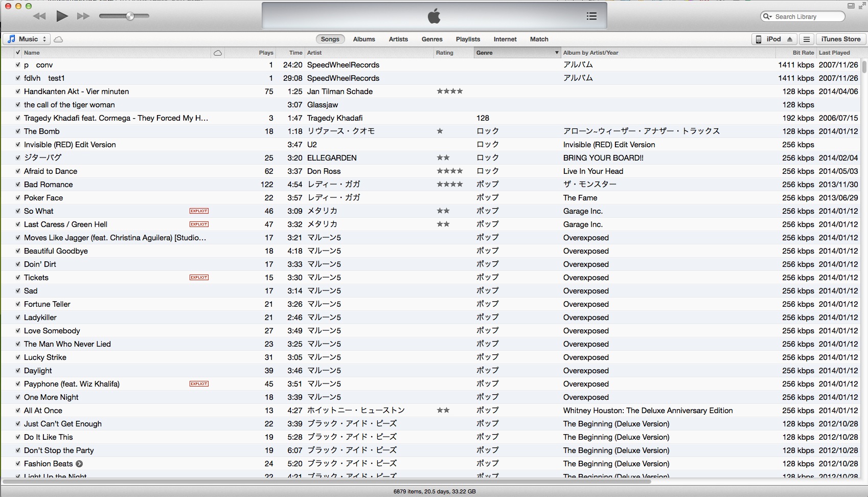Switch to the Artists tab
Screen dimensions: 868x497
[398, 39]
